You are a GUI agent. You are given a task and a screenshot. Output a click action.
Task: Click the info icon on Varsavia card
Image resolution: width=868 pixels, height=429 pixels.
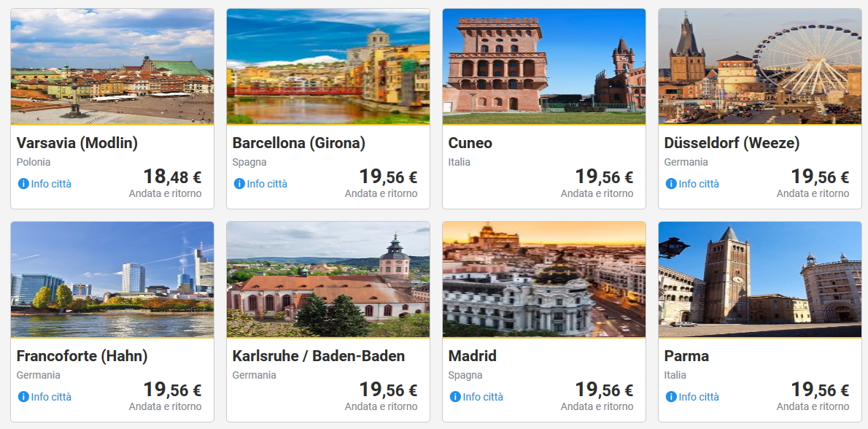click(x=23, y=184)
